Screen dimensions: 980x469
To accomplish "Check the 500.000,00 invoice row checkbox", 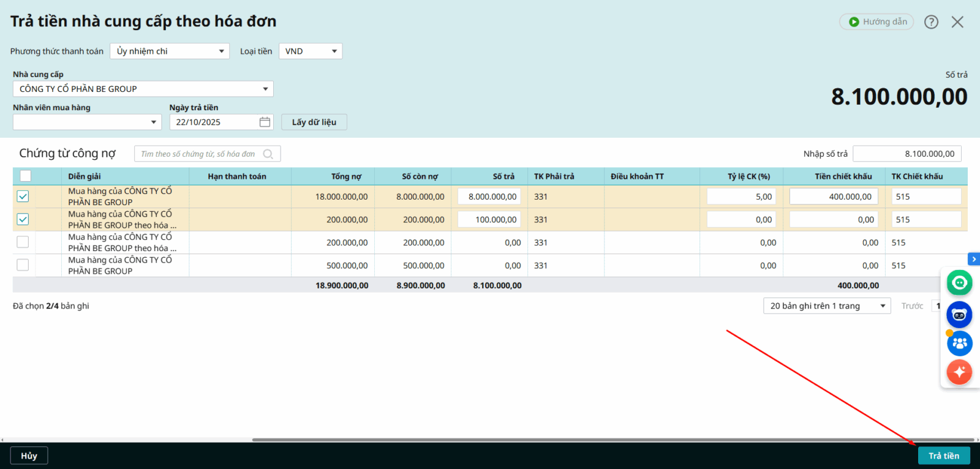I will (x=23, y=265).
